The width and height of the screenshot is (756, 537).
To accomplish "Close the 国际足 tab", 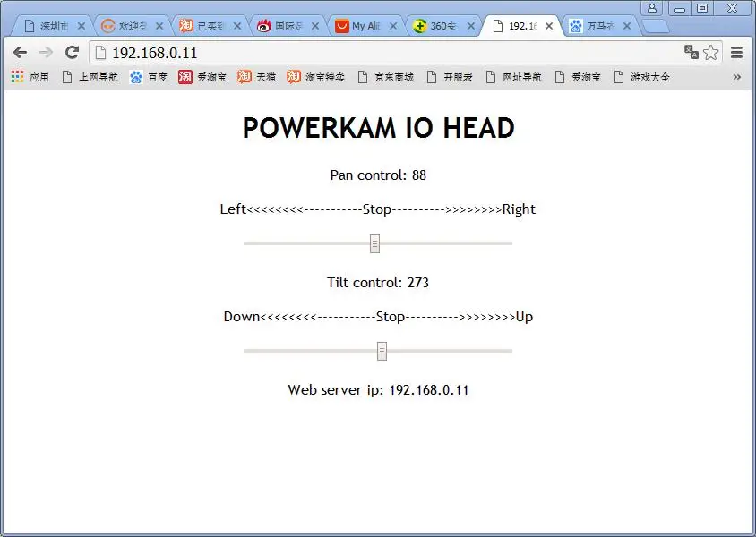I will pyautogui.click(x=315, y=26).
